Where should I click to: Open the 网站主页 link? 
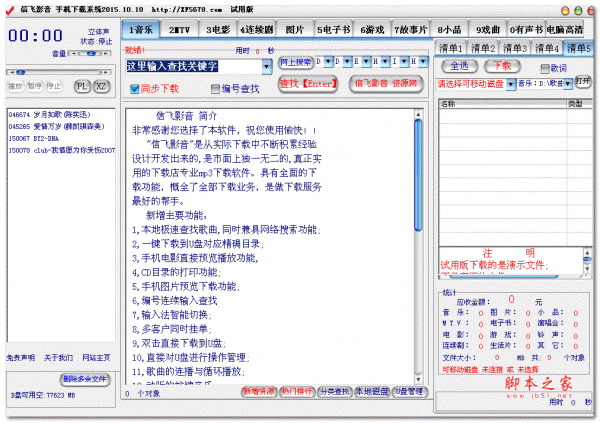(x=96, y=358)
